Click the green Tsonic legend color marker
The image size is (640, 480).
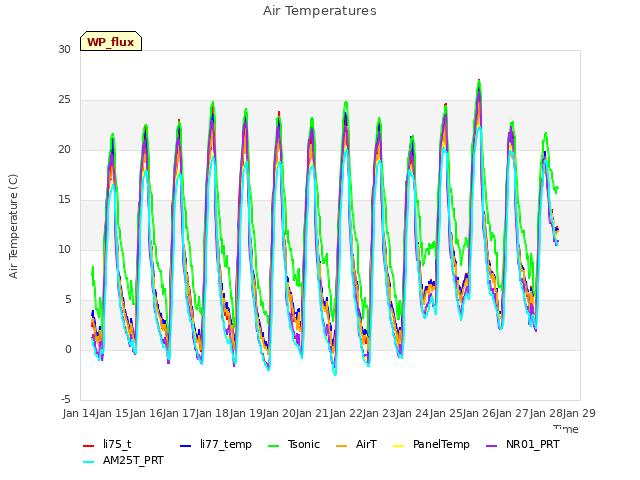[273, 446]
